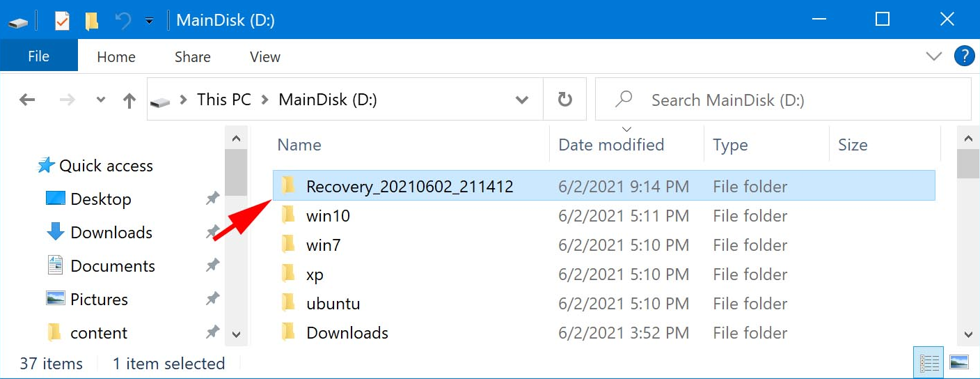
Task: Switch to the View ribbon tab
Action: [x=264, y=57]
